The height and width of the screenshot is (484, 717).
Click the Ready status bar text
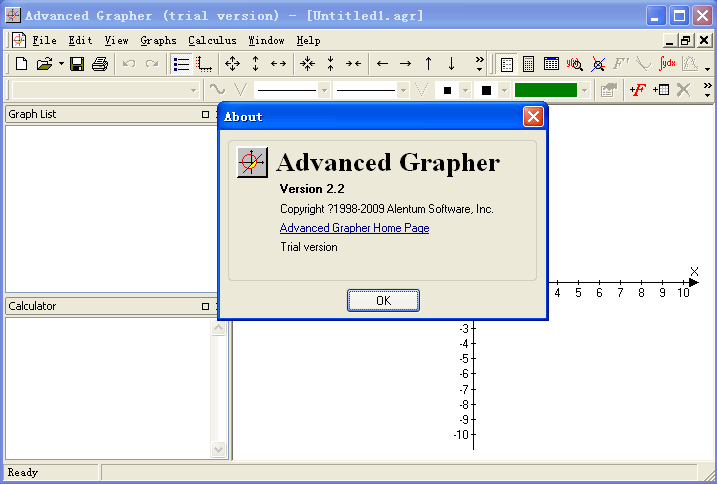click(22, 472)
